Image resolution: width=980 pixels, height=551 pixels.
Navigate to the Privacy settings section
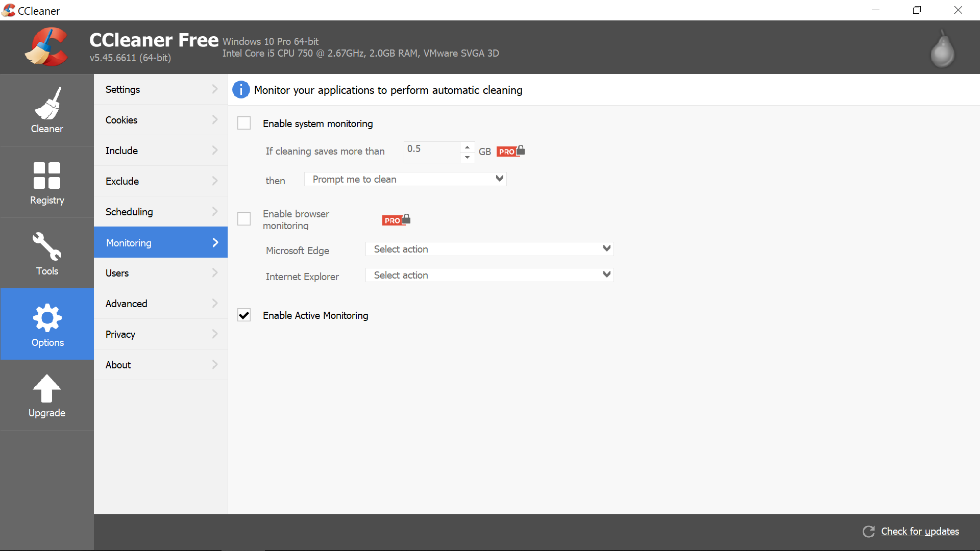(161, 334)
